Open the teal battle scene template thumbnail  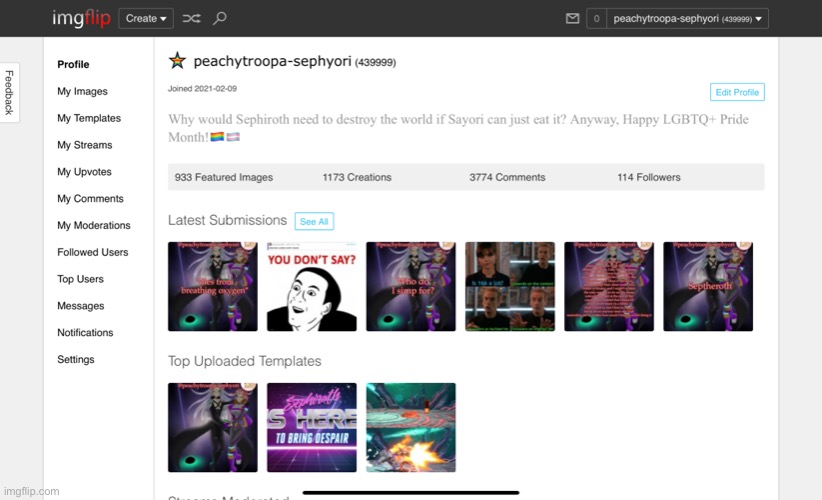pyautogui.click(x=411, y=427)
